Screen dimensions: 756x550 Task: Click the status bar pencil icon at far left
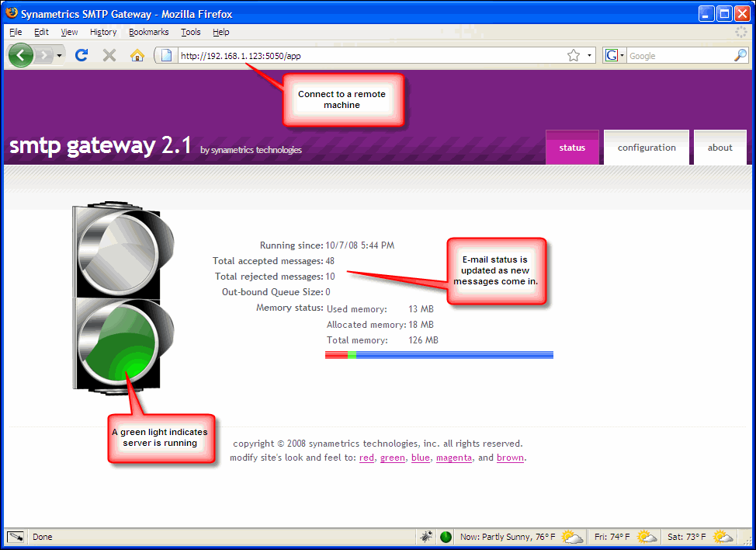(16, 537)
